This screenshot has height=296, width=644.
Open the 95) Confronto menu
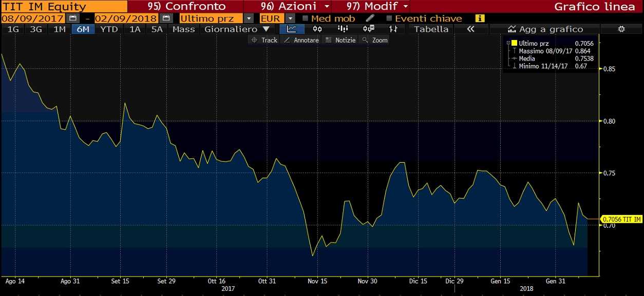pos(186,6)
